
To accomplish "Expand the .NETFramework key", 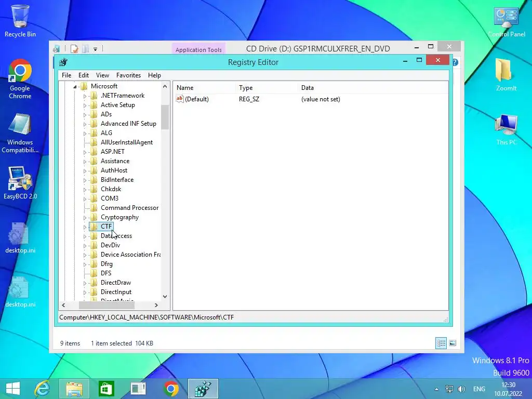I will 85,96.
